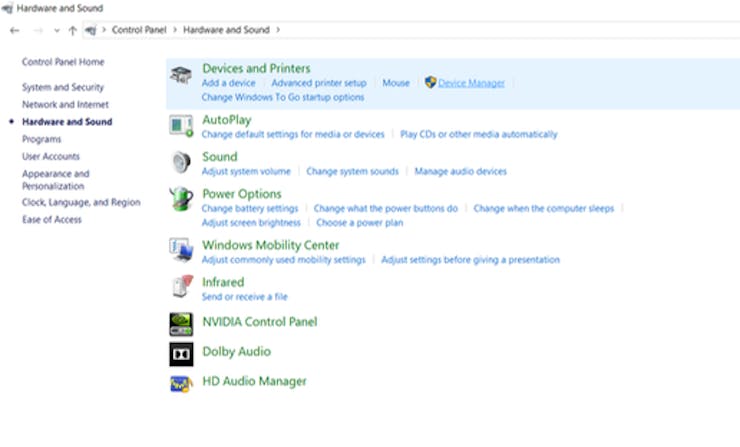Go up one level with up arrow

tap(72, 31)
